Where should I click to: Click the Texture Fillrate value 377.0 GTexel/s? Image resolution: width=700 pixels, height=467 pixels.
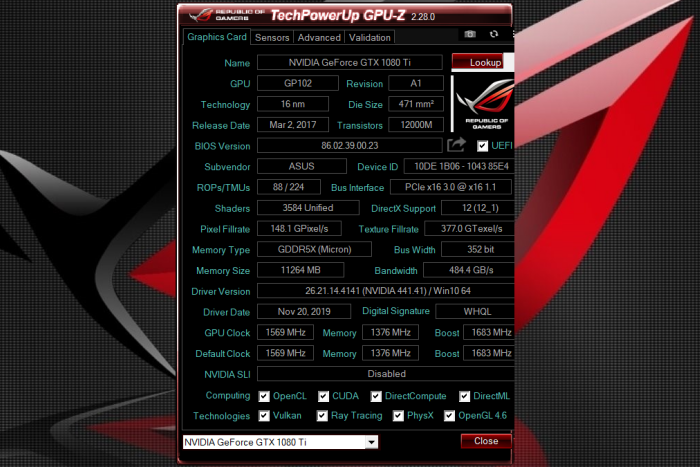tap(469, 229)
